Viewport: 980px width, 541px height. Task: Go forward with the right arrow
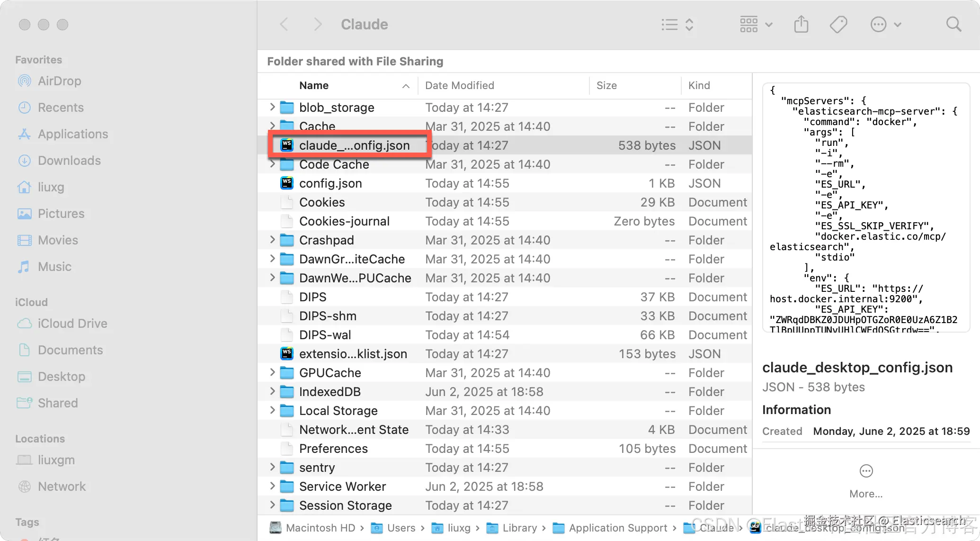point(318,24)
